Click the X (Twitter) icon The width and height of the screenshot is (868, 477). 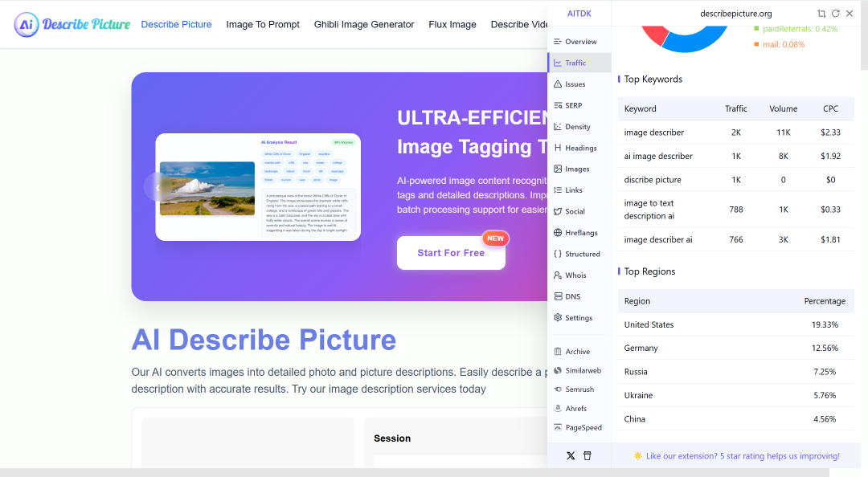pyautogui.click(x=571, y=456)
